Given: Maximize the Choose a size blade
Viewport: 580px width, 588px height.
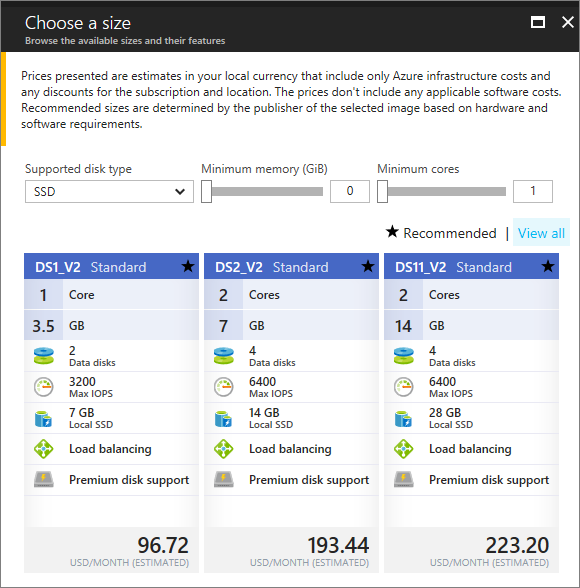Looking at the screenshot, I should coord(538,22).
